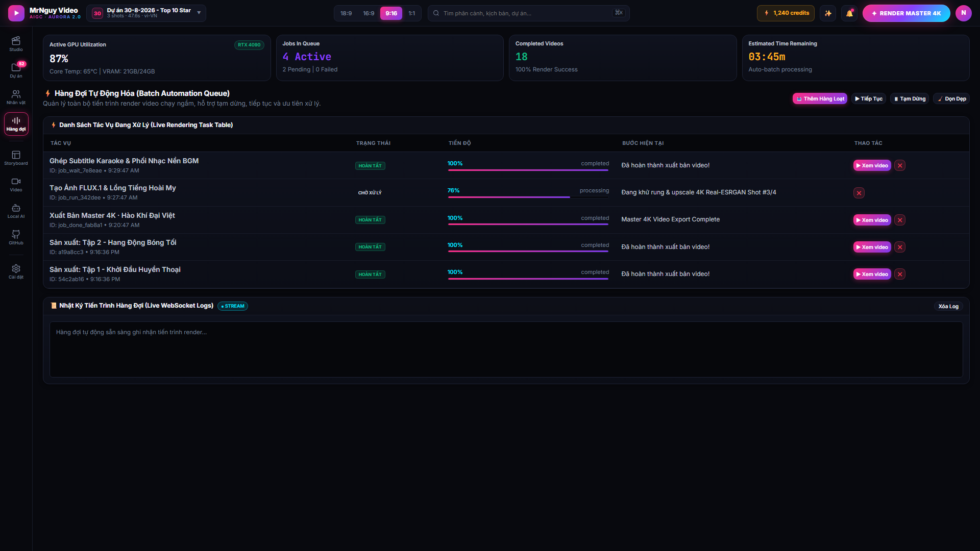Expand the project selector dropdown
Viewport: 980px width, 551px height.
point(146,13)
